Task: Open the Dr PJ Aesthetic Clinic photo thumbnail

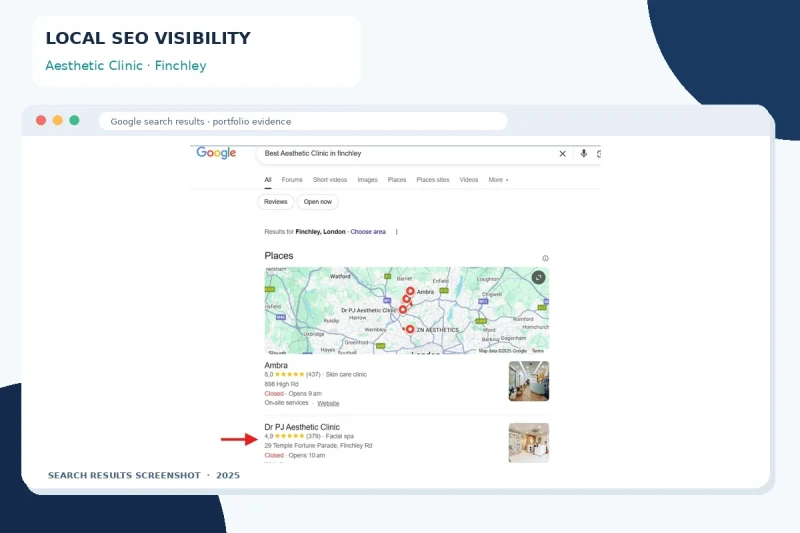Action: (x=529, y=443)
